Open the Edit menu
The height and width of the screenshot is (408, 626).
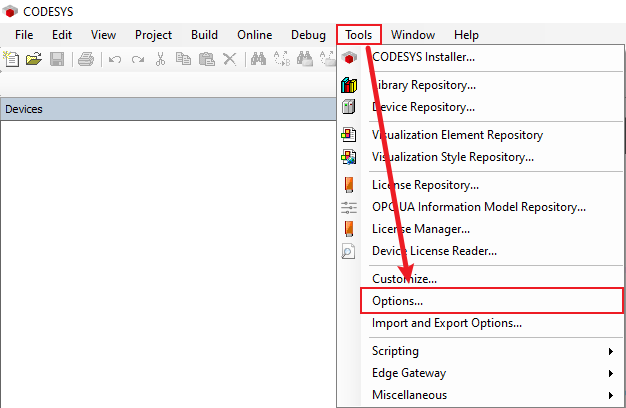tap(62, 35)
